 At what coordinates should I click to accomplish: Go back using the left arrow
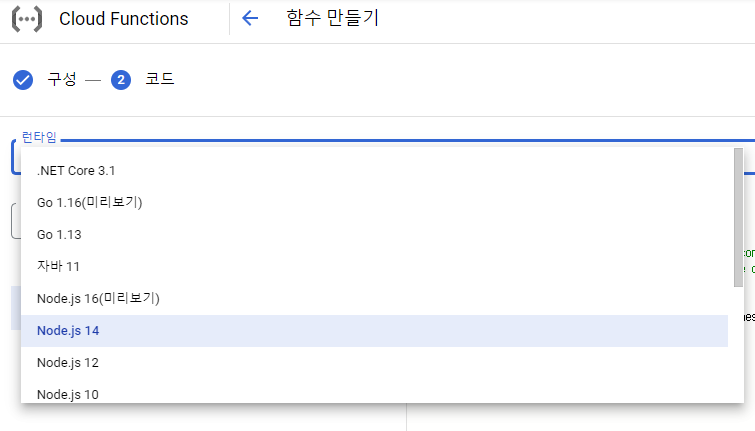click(x=250, y=18)
